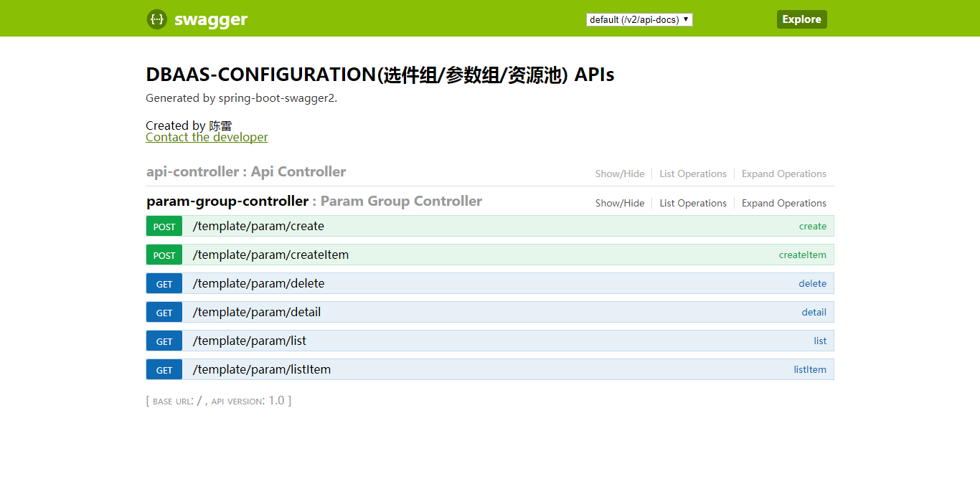Expand the /template/param/create path
This screenshot has height=484, width=980.
click(258, 226)
